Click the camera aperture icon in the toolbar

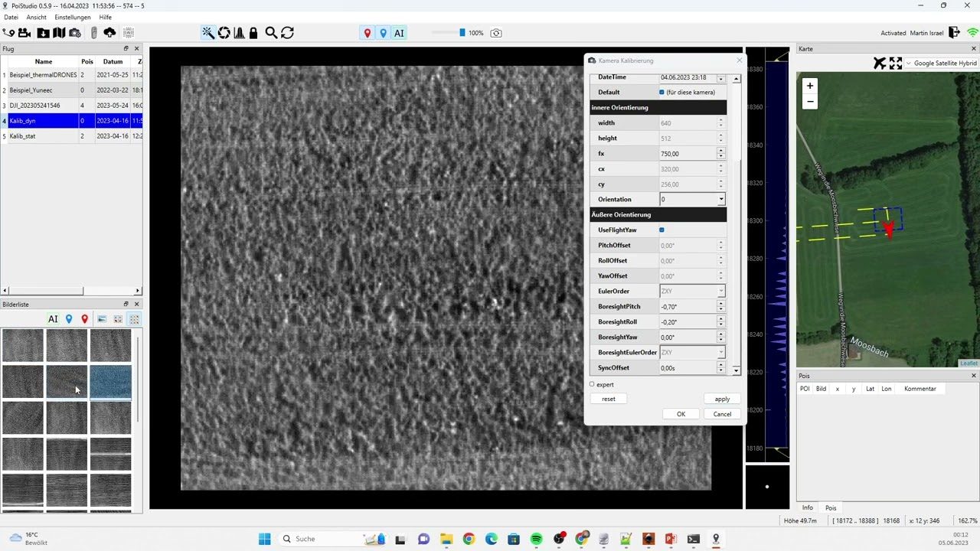click(224, 33)
